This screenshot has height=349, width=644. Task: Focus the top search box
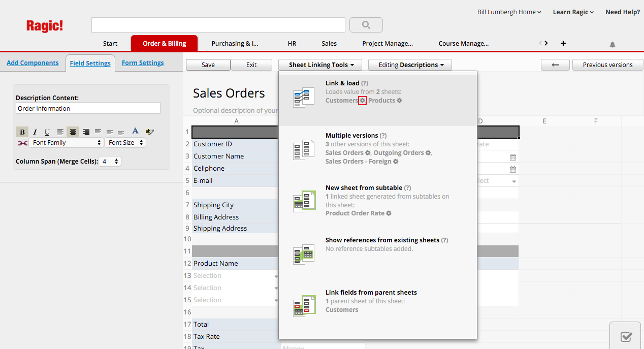coord(218,25)
